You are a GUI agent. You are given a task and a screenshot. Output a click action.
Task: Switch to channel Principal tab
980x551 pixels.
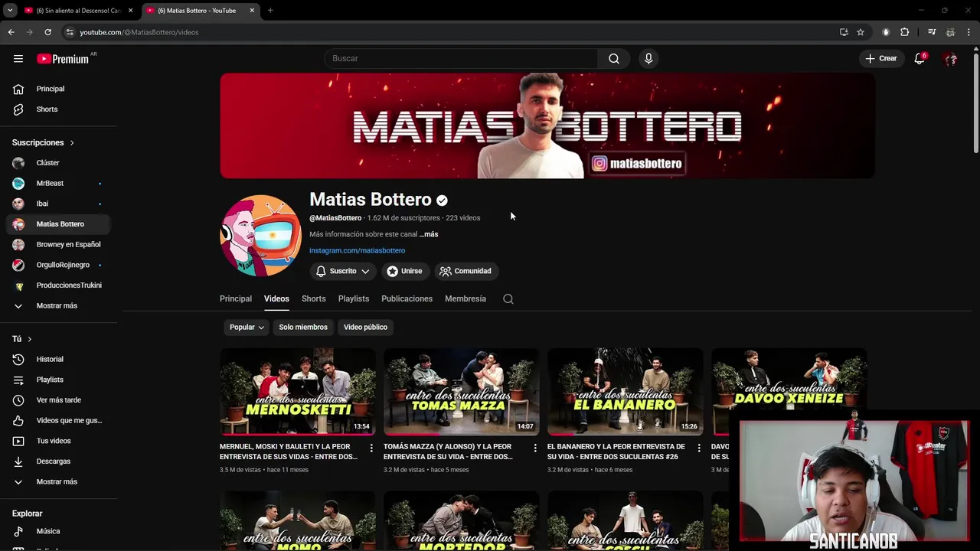[x=236, y=298]
